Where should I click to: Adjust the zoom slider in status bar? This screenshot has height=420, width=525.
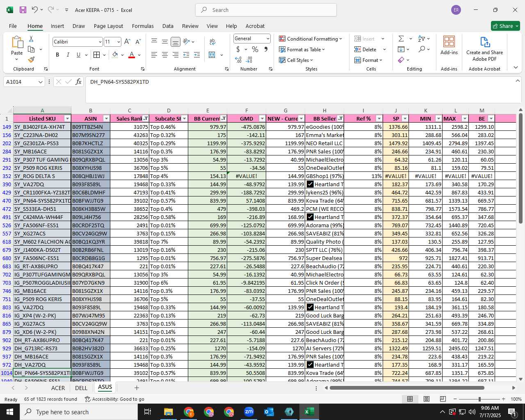[479, 399]
